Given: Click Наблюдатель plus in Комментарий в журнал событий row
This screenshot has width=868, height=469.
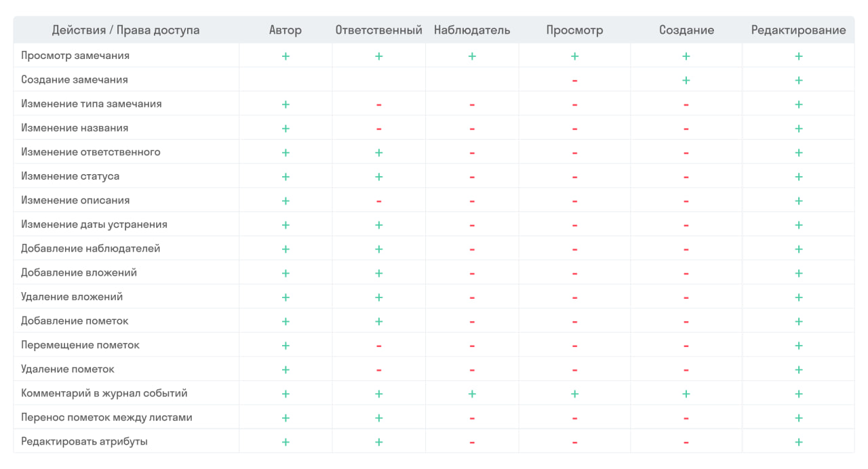Looking at the screenshot, I should coord(472,394).
